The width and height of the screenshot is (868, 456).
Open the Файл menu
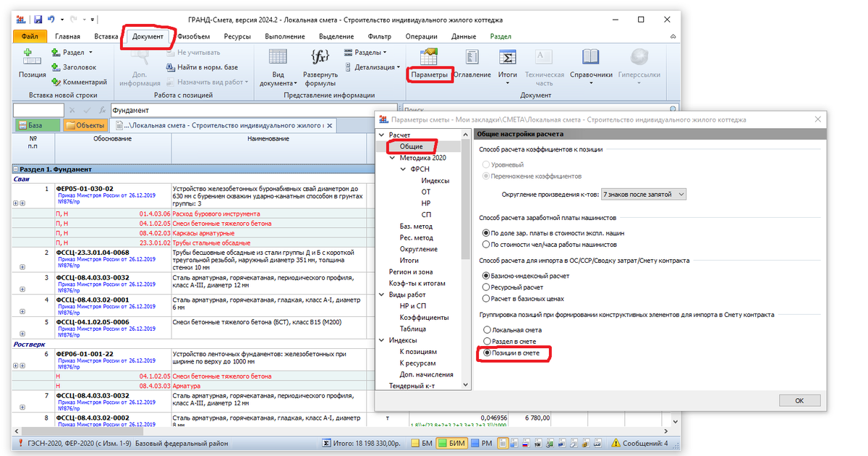pos(30,36)
